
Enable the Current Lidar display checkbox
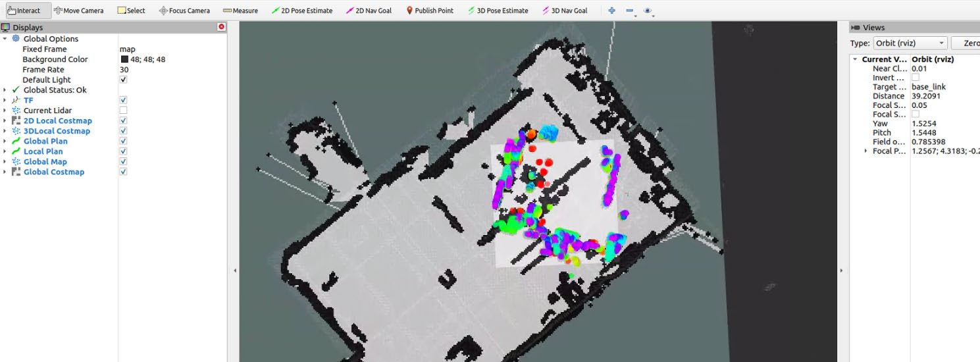pyautogui.click(x=123, y=111)
